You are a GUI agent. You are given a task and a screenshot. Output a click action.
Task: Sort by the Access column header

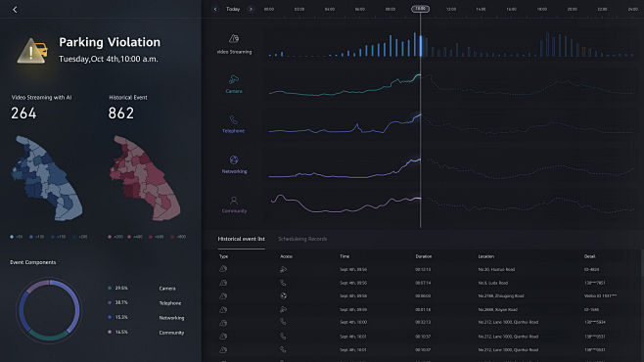pyautogui.click(x=286, y=256)
